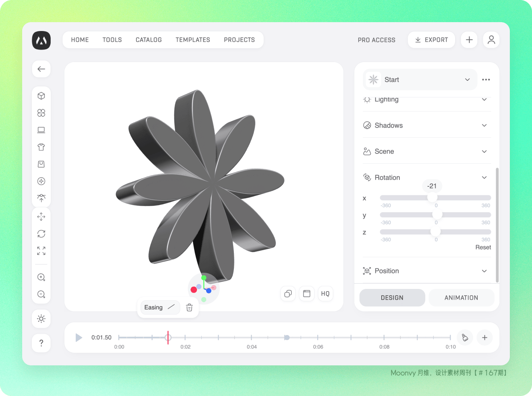Viewport: 532px width, 396px height.
Task: Click the Export button
Action: point(432,40)
